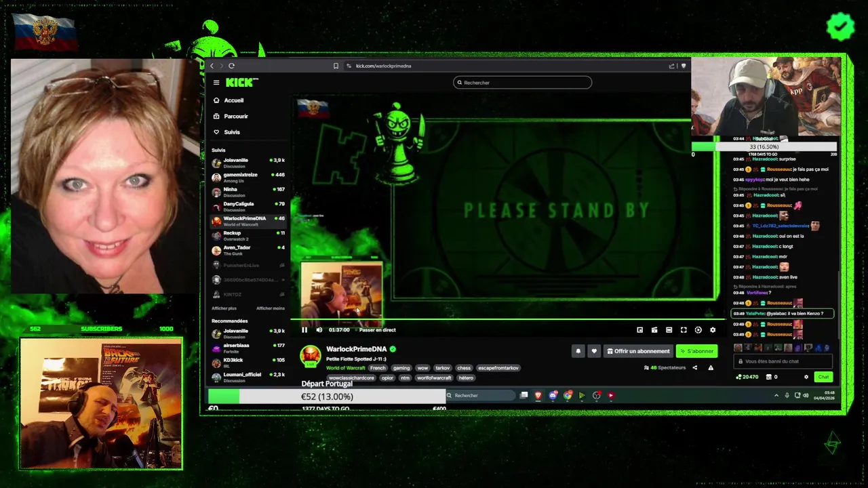
Task: Reload the page with the refresh icon
Action: click(x=231, y=66)
